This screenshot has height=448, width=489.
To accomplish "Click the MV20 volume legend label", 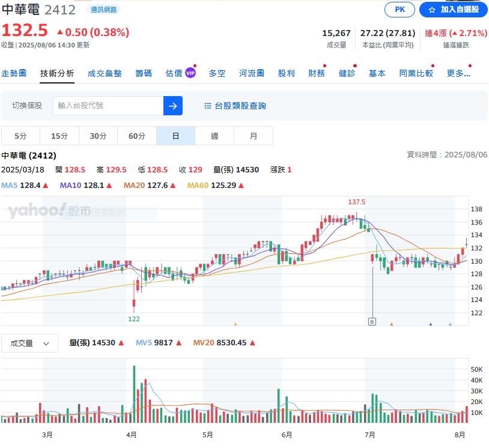I will (204, 343).
